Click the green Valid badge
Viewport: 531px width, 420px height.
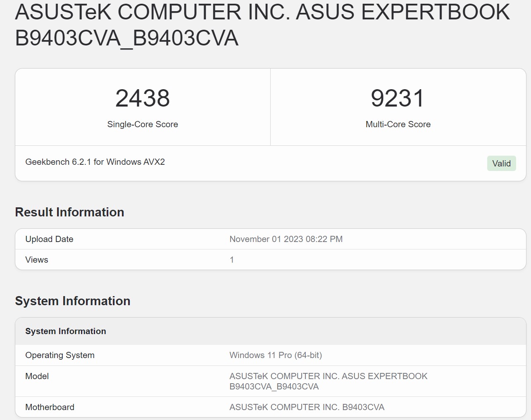click(x=501, y=164)
